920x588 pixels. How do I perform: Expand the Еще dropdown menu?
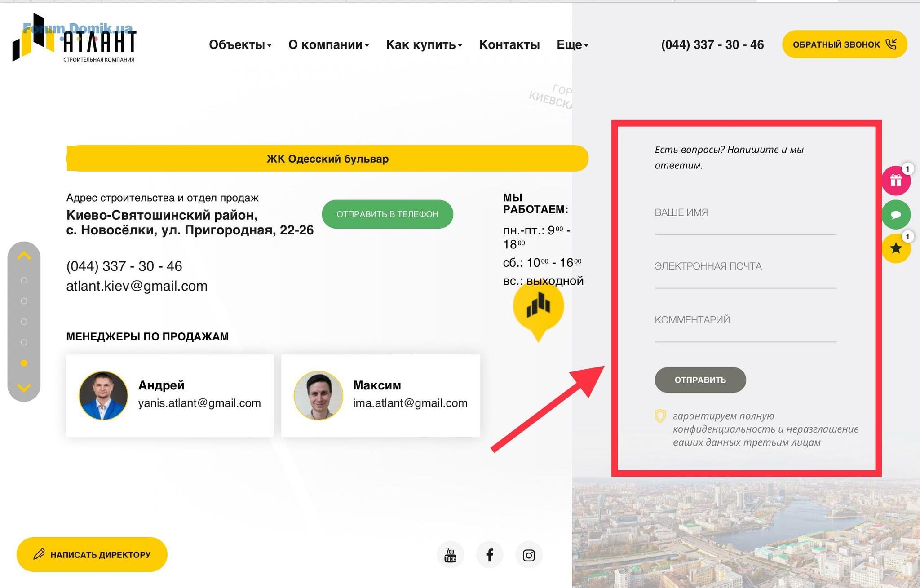point(573,44)
